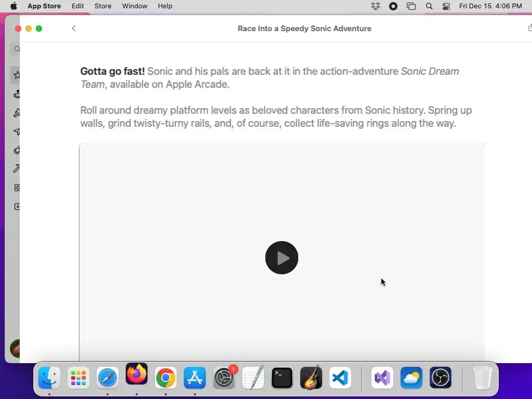This screenshot has width=532, height=399.
Task: Select the Discover star icon in the sidebar
Action: click(17, 75)
